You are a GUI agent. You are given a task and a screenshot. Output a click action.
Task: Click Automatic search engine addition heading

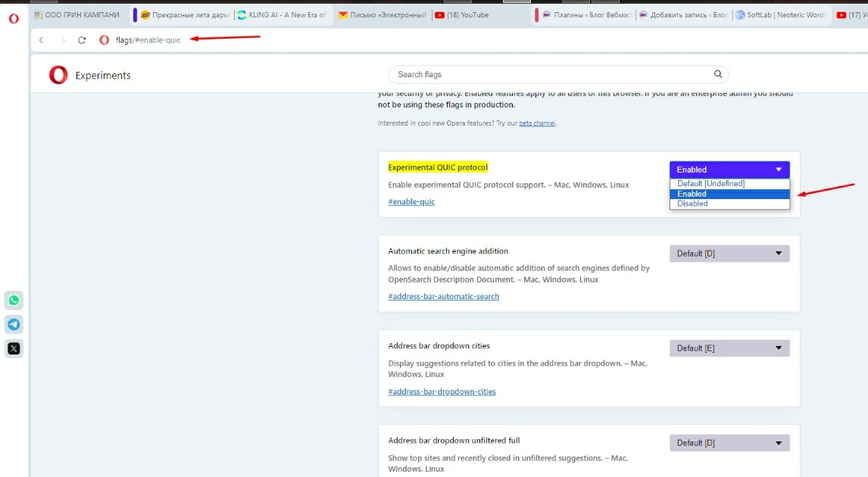click(x=448, y=251)
